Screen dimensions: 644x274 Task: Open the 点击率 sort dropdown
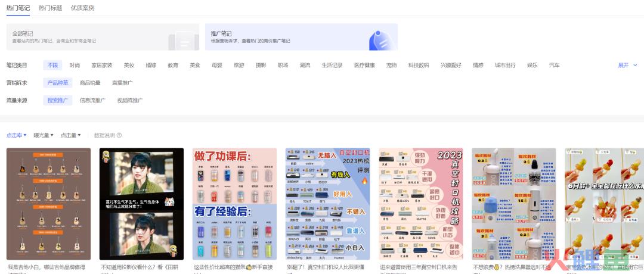coord(17,136)
